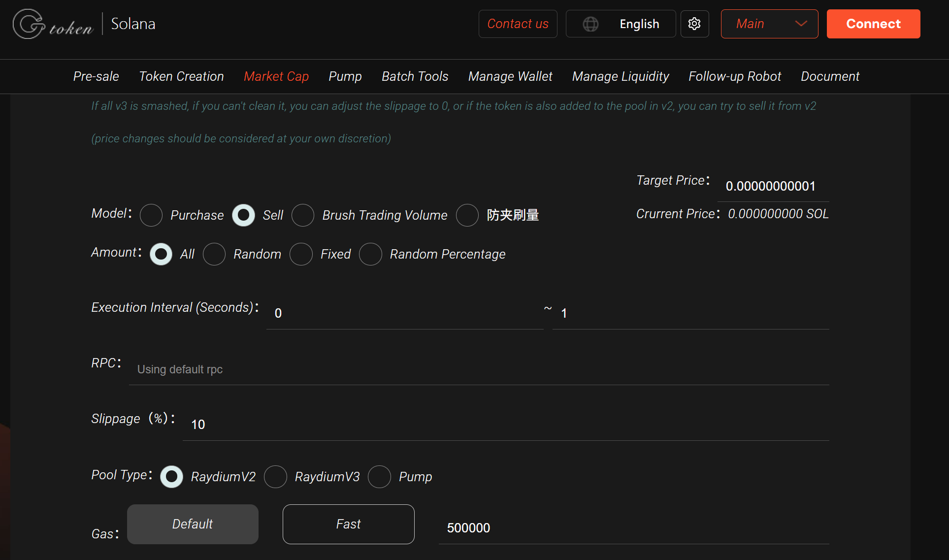Open the Batch Tools menu
The image size is (949, 560).
point(415,76)
